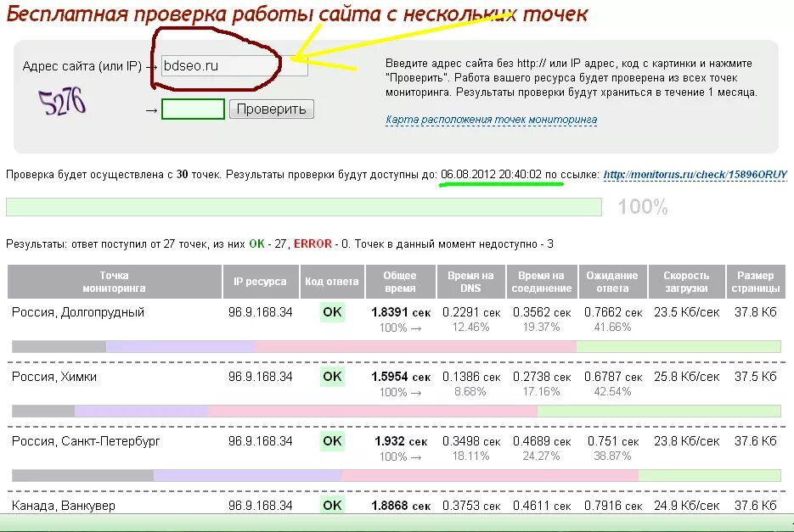Click the IP 96.9.168.34 in Химки row
Image resolution: width=794 pixels, height=532 pixels.
[260, 377]
